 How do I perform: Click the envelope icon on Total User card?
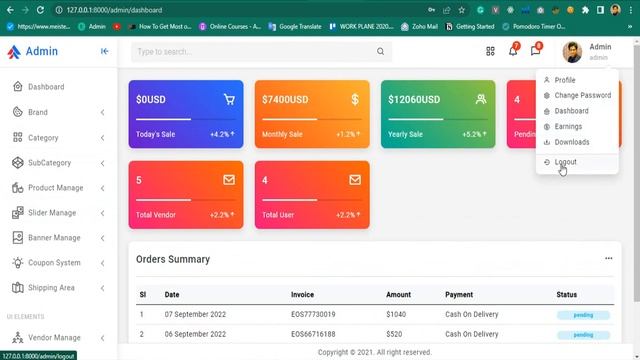(x=355, y=180)
